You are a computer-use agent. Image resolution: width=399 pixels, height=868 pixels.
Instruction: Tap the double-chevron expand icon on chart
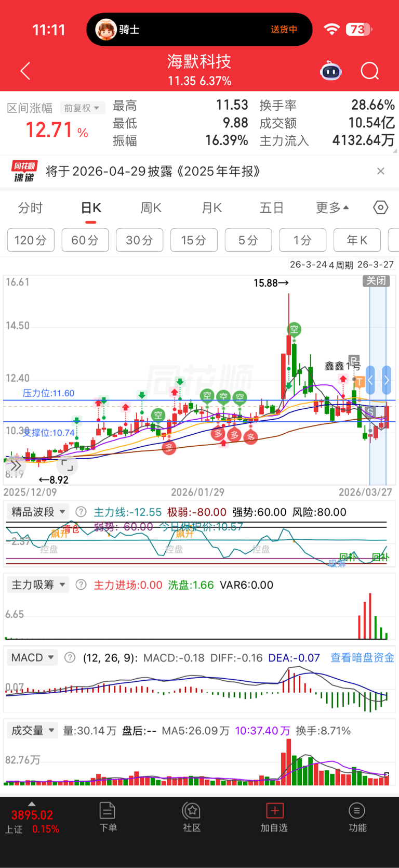pyautogui.click(x=16, y=465)
